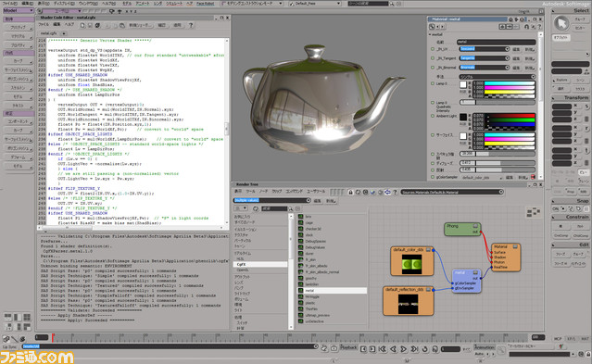Viewport: 592px width, 364px height.
Task: Click the keyframe lock icon in Material panel toolbar
Action: (x=526, y=27)
